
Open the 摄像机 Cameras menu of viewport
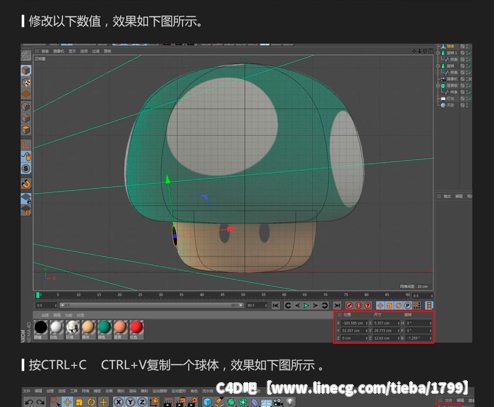pos(59,51)
